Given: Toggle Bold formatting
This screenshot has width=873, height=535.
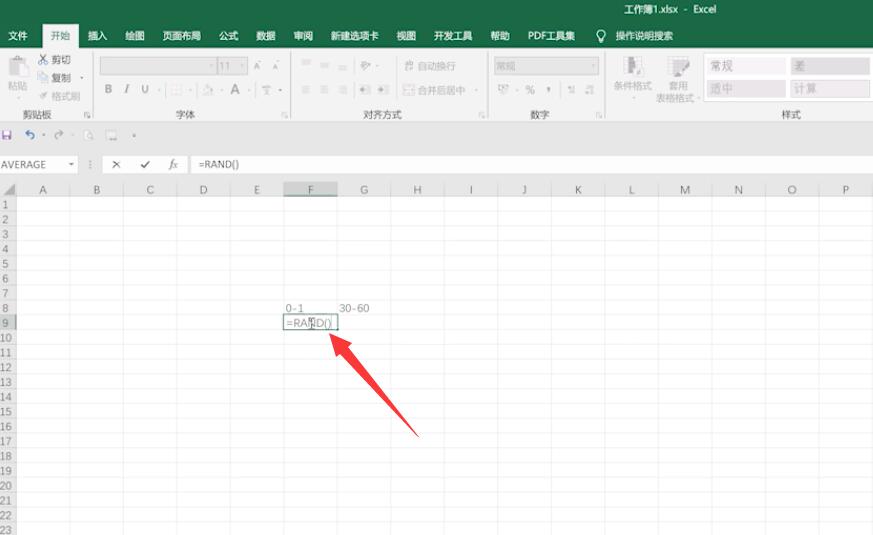Looking at the screenshot, I should pyautogui.click(x=109, y=89).
